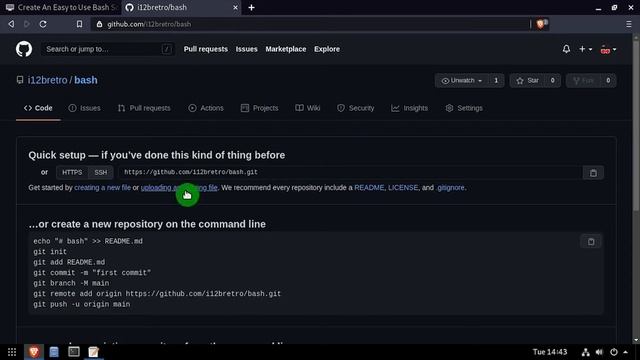Open the user avatar menu

pyautogui.click(x=608, y=49)
